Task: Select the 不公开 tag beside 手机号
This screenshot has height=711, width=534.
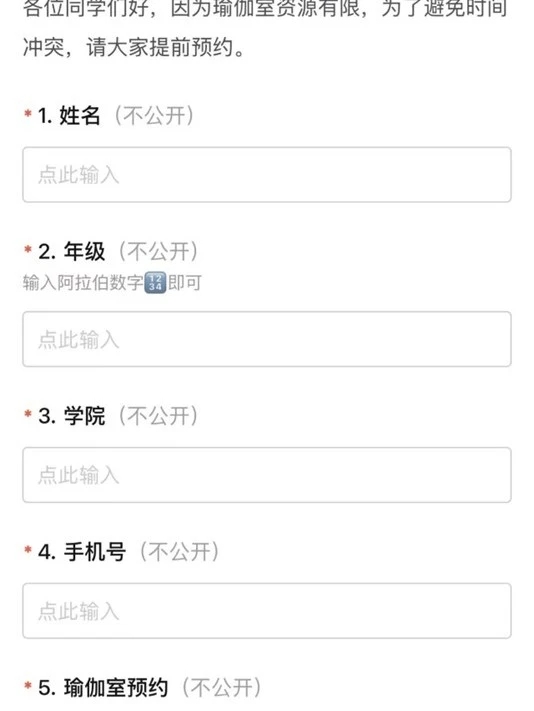Action: tap(179, 551)
